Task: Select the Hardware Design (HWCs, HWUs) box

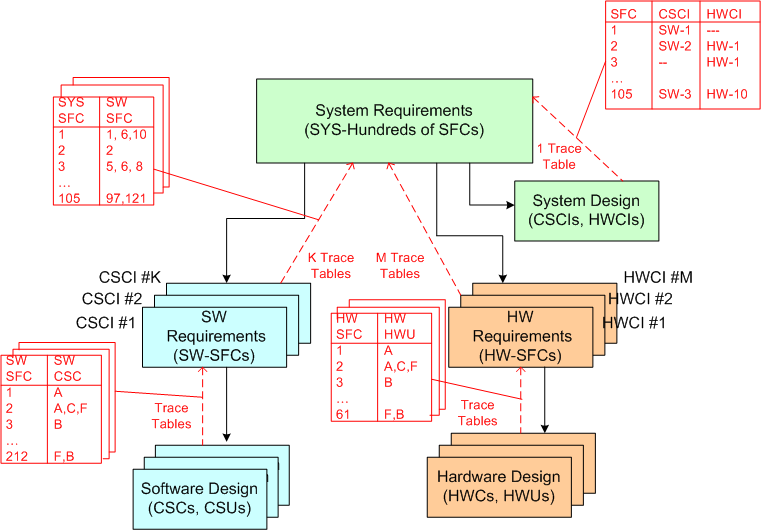Action: pyautogui.click(x=496, y=485)
